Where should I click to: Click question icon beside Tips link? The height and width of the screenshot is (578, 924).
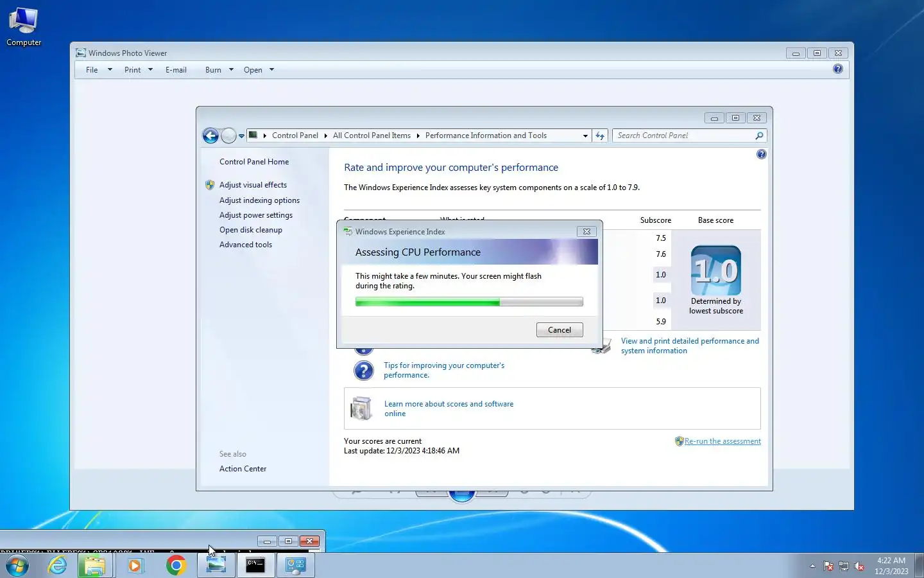coord(364,371)
